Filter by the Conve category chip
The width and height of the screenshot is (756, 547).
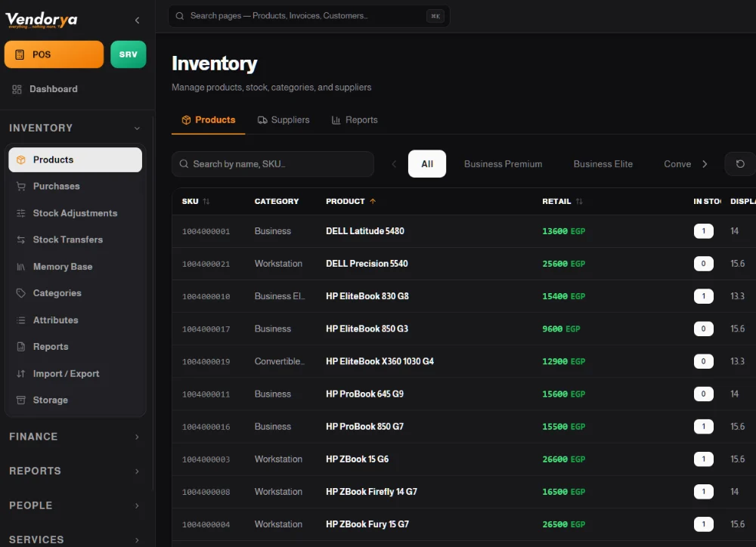click(677, 164)
